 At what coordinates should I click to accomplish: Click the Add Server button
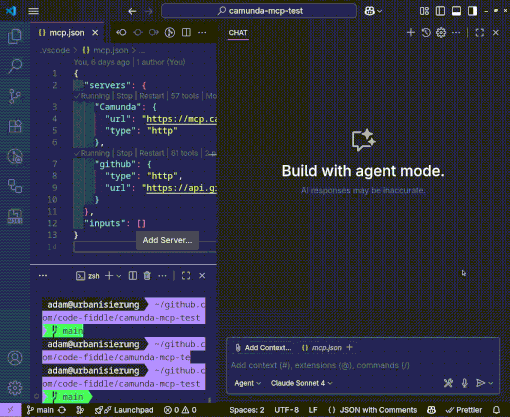click(x=167, y=240)
